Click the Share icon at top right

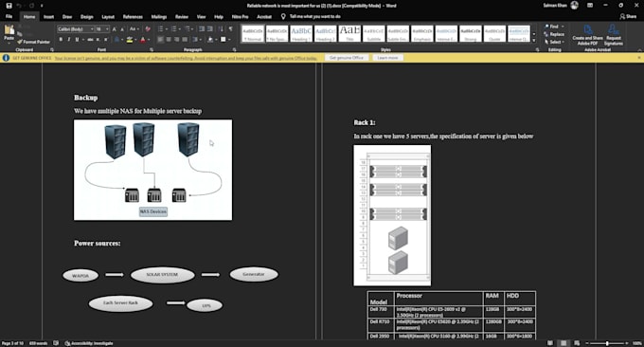(x=628, y=16)
